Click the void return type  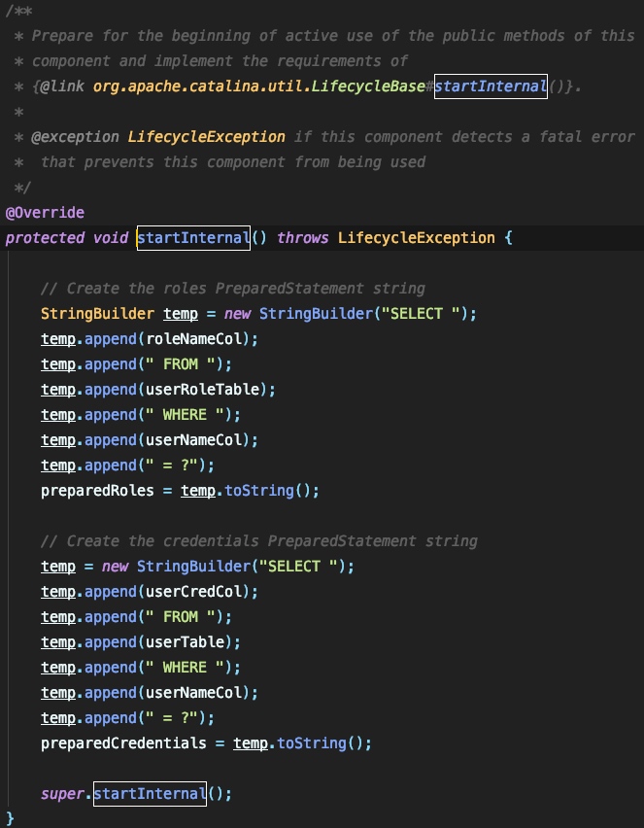(x=111, y=238)
